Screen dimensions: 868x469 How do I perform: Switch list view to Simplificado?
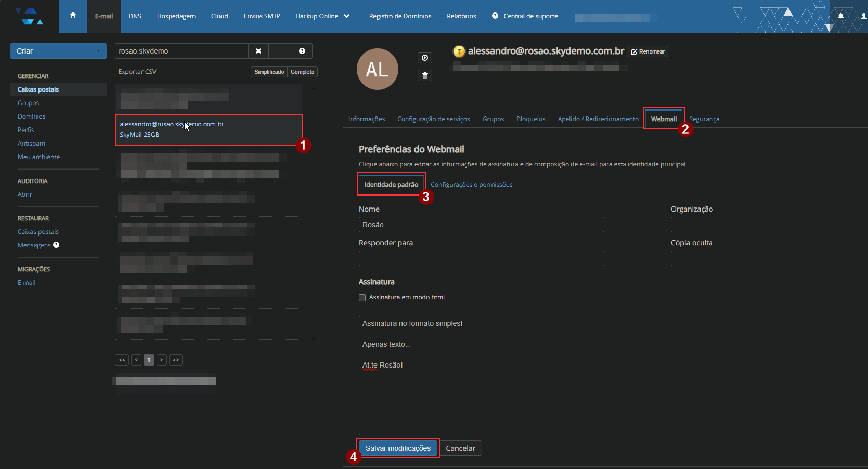pyautogui.click(x=269, y=72)
